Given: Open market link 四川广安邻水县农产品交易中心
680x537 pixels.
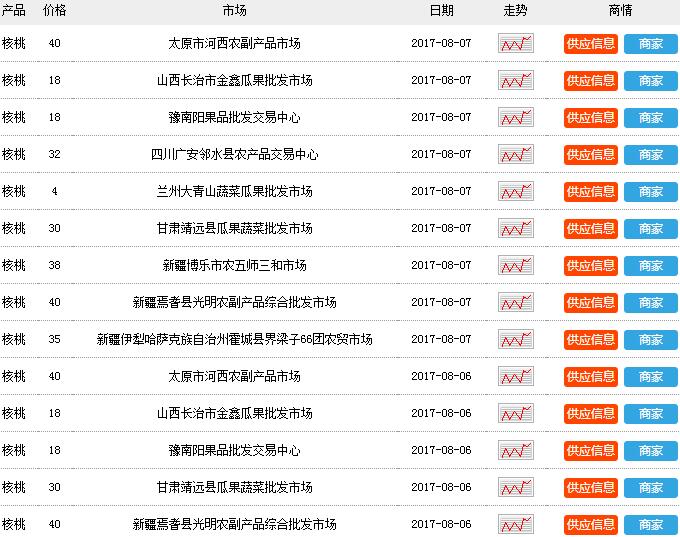Looking at the screenshot, I should point(234,154).
